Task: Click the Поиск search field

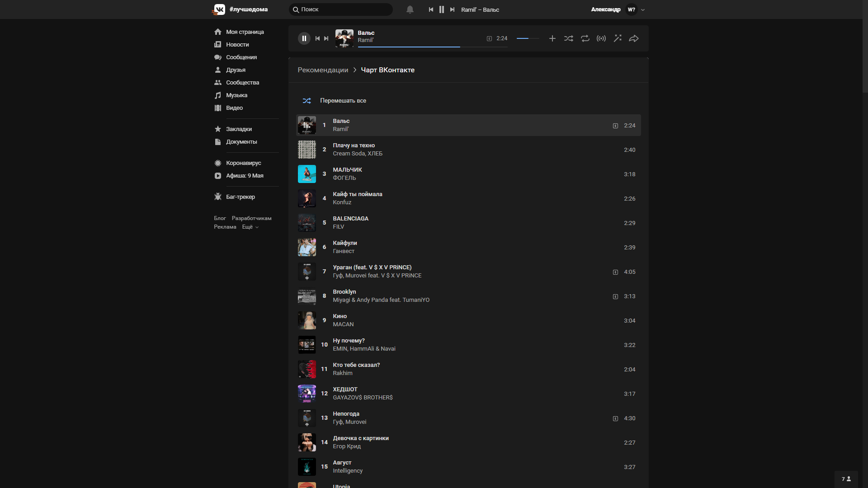Action: (344, 9)
